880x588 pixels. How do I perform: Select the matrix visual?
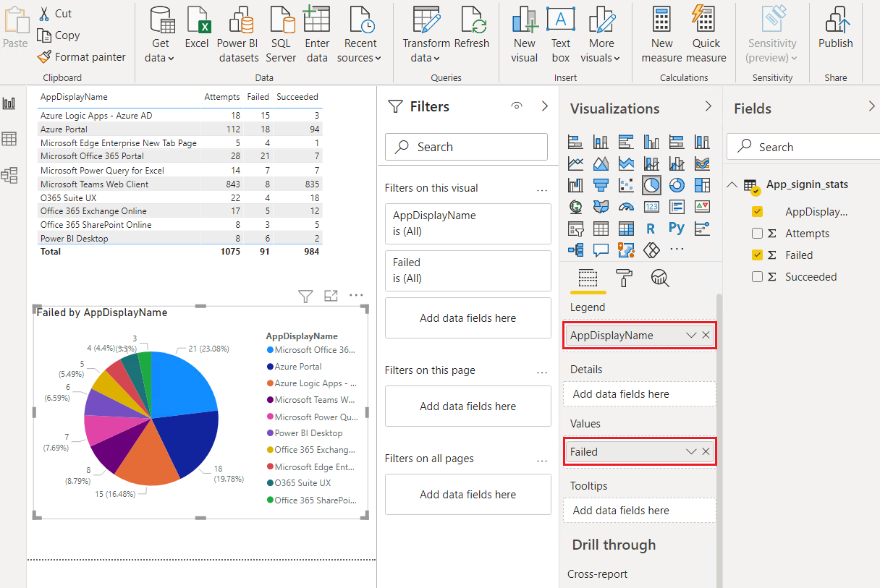pos(626,229)
